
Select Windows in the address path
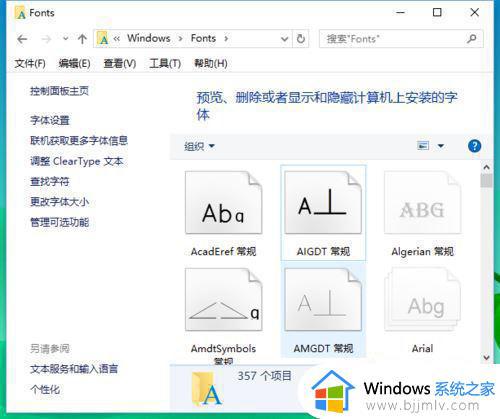coord(149,38)
